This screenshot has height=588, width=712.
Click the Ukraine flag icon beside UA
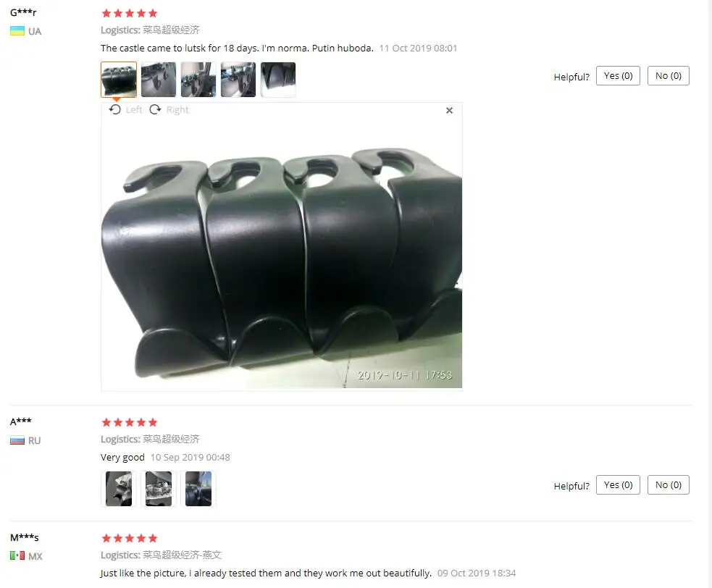(x=17, y=31)
